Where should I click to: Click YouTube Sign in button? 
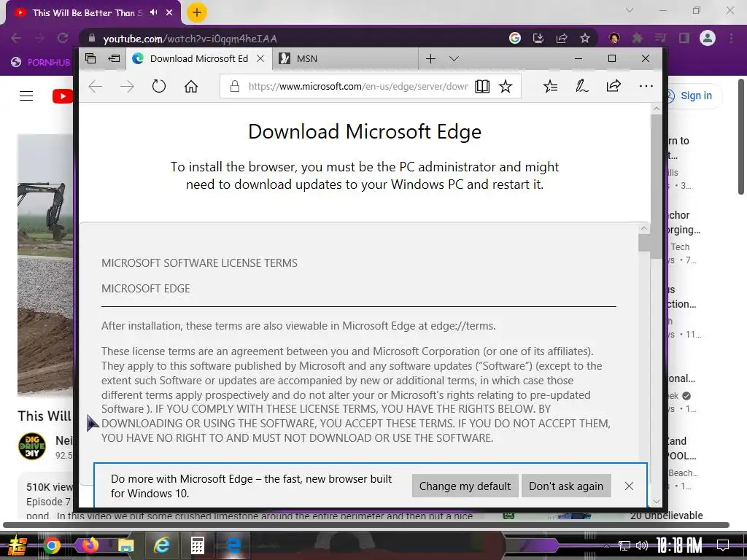695,96
